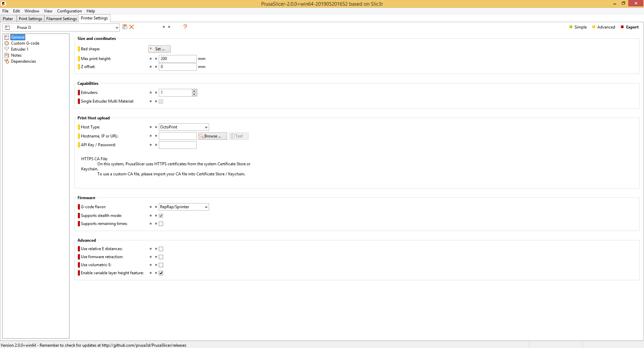Click the lock dot beside Host Type
The height and width of the screenshot is (348, 644).
pyautogui.click(x=151, y=127)
